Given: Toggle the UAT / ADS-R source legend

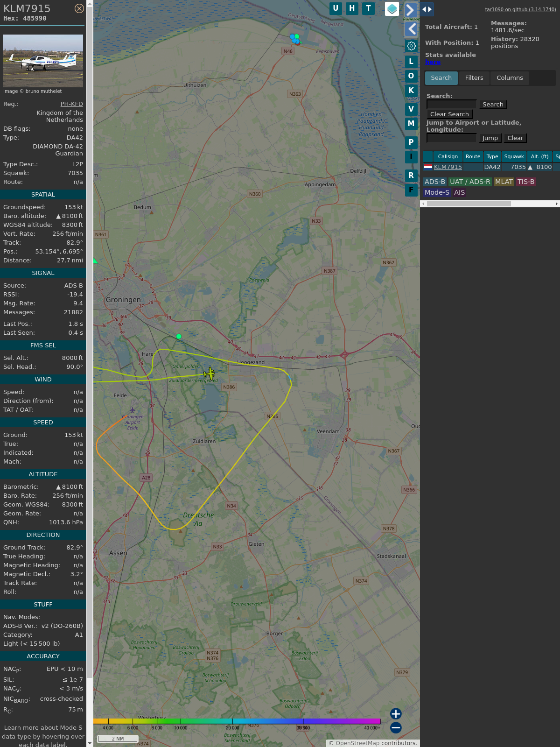Looking at the screenshot, I should [470, 182].
